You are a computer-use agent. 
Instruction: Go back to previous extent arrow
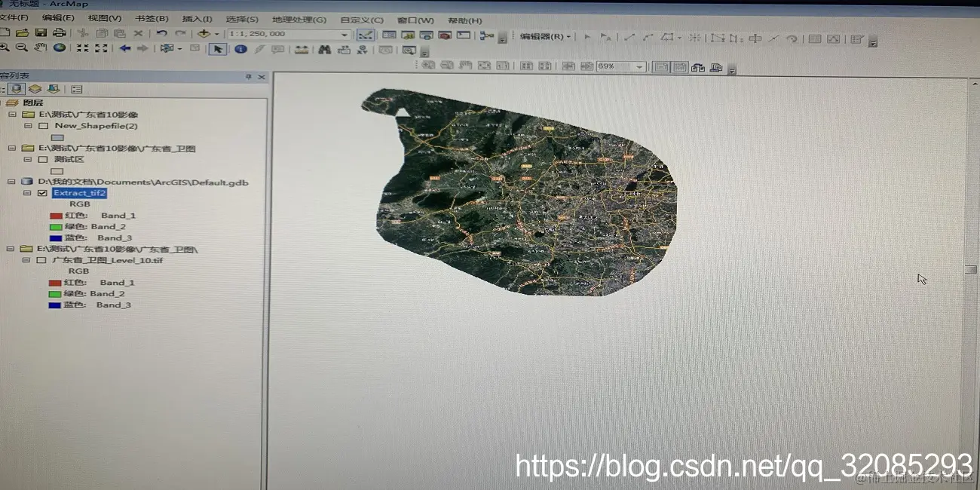tap(125, 48)
